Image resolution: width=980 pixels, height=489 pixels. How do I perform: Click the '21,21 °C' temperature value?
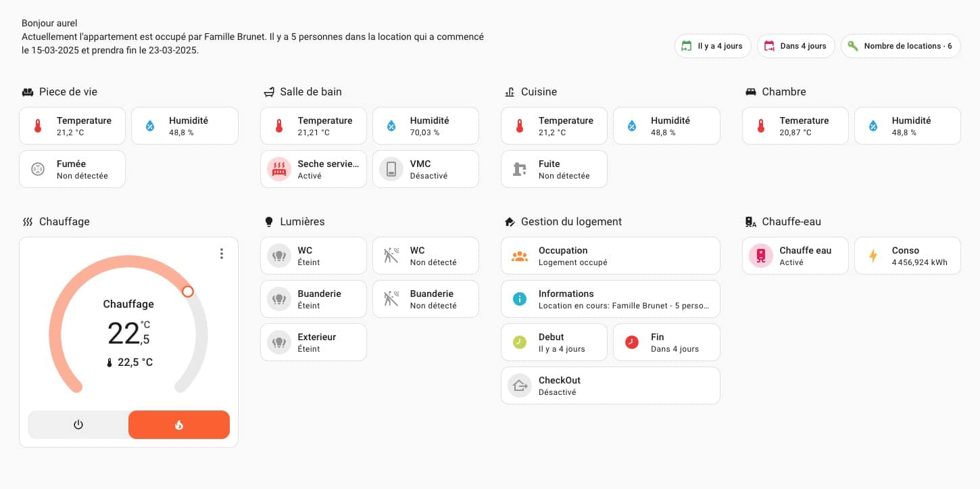(x=314, y=133)
